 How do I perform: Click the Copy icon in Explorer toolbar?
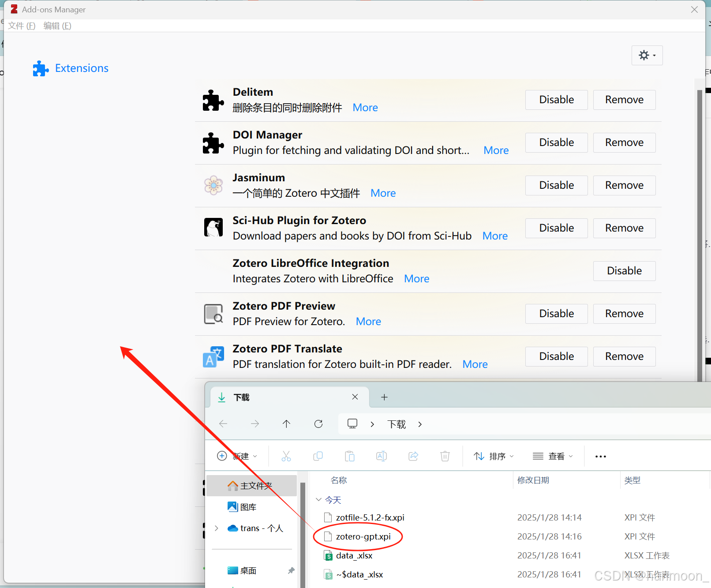pyautogui.click(x=318, y=456)
